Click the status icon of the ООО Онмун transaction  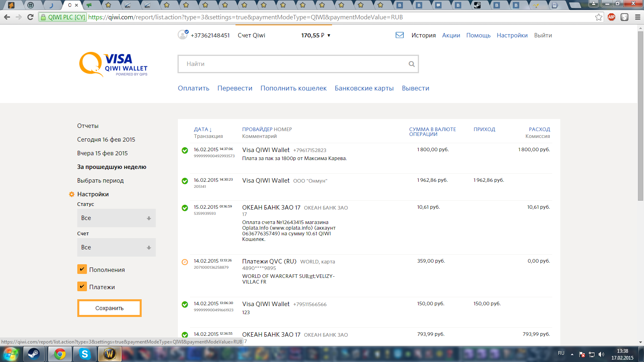(185, 181)
